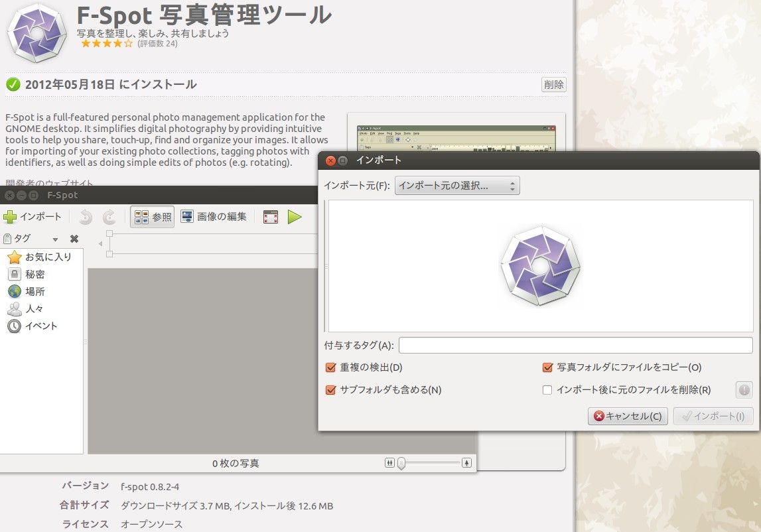The height and width of the screenshot is (532, 761).
Task: Click the lower timeline range handle
Action: pyautogui.click(x=109, y=254)
